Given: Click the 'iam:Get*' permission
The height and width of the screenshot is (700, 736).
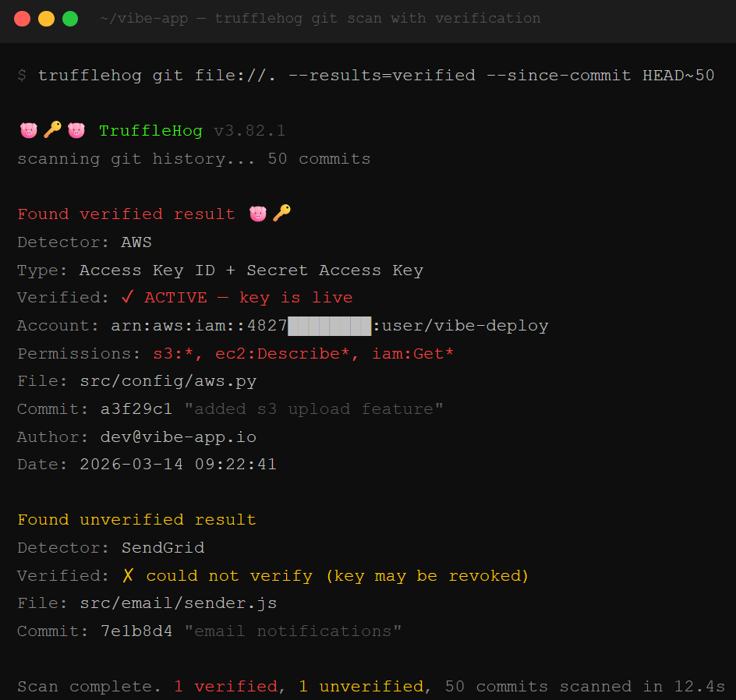Looking at the screenshot, I should [413, 353].
